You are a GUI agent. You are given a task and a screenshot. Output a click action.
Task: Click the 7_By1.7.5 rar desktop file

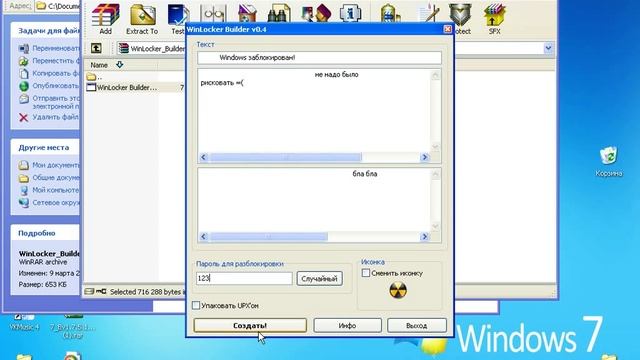73,327
